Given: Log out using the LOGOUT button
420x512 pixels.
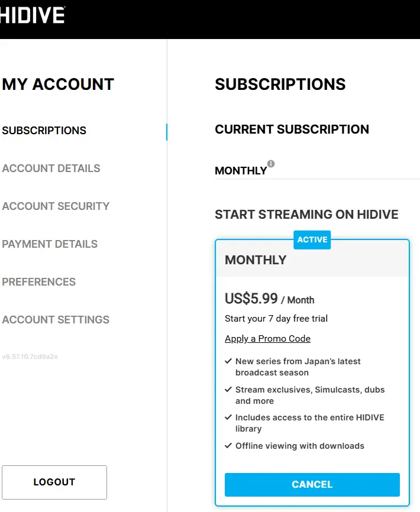Looking at the screenshot, I should pyautogui.click(x=54, y=482).
